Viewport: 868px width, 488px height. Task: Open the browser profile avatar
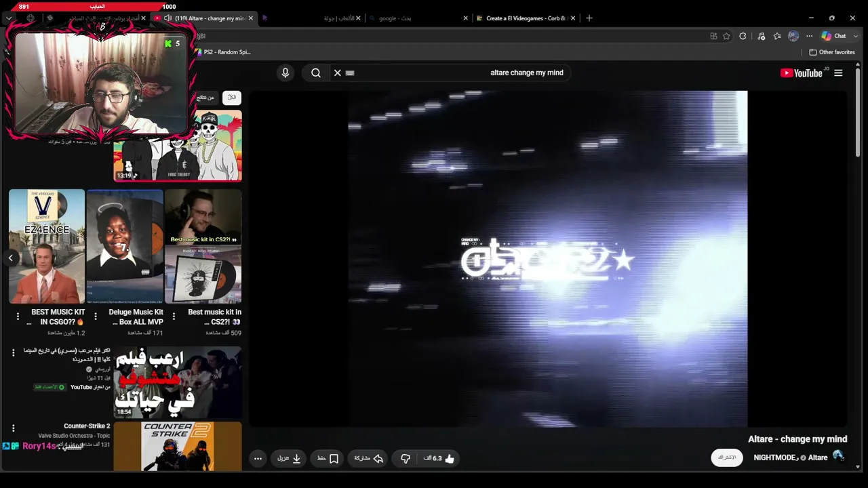point(793,36)
